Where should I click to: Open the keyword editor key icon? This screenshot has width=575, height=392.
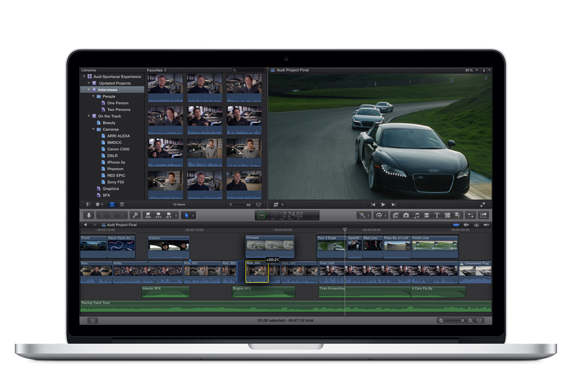click(x=135, y=215)
